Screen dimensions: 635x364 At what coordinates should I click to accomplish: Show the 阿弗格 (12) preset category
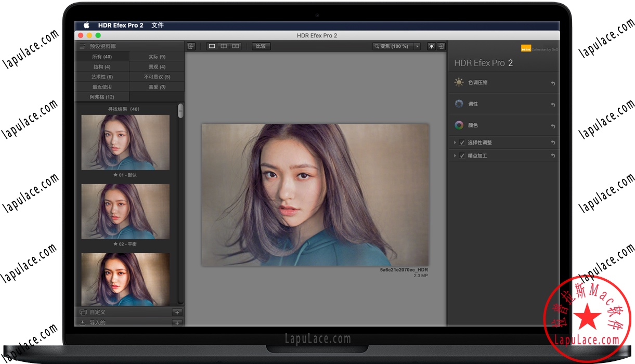coord(102,97)
